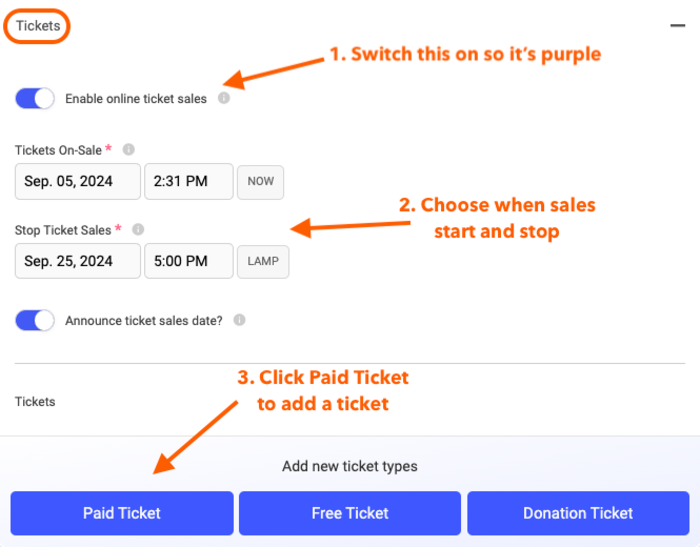Add a Paid Ticket type
The width and height of the screenshot is (700, 547).
(122, 513)
